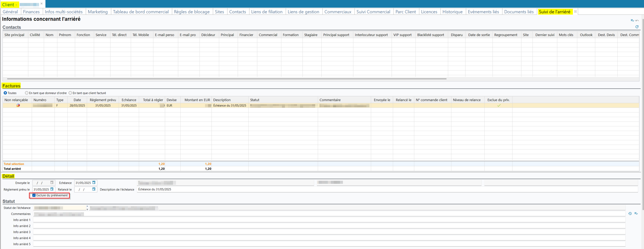
Task: Click the undo arrow icon at top right
Action: (x=637, y=20)
